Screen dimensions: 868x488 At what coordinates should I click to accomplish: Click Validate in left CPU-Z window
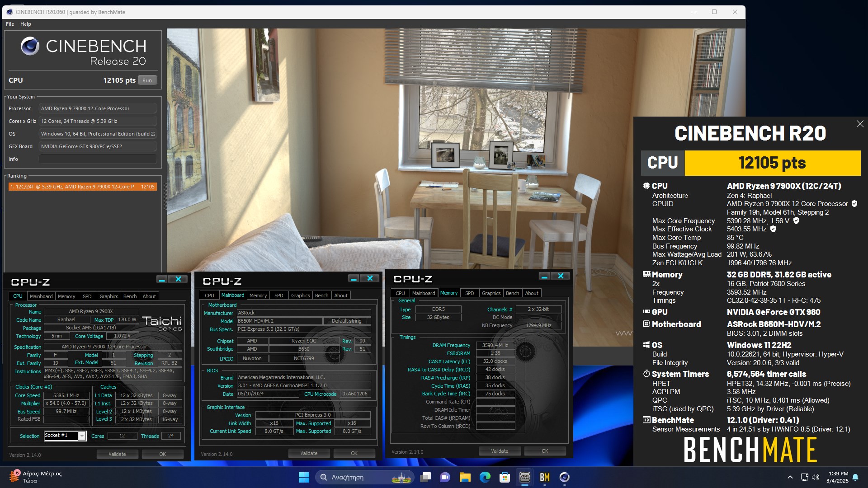117,454
